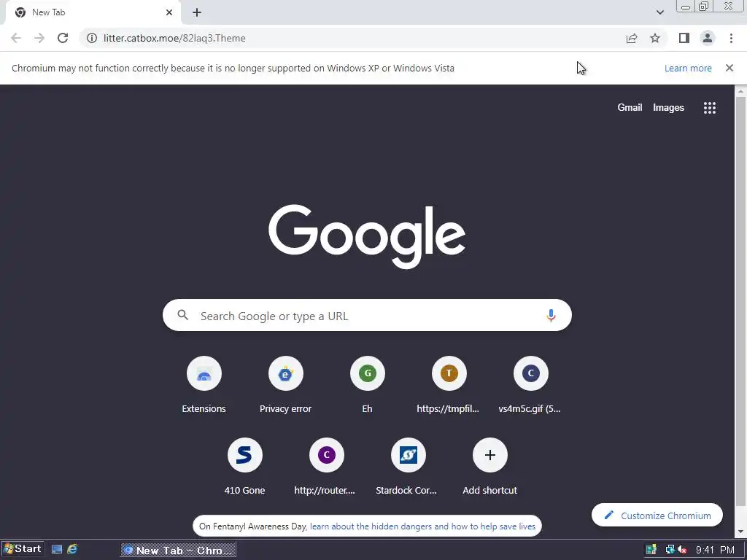Click the network tray icon
Image resolution: width=747 pixels, height=560 pixels.
click(670, 550)
